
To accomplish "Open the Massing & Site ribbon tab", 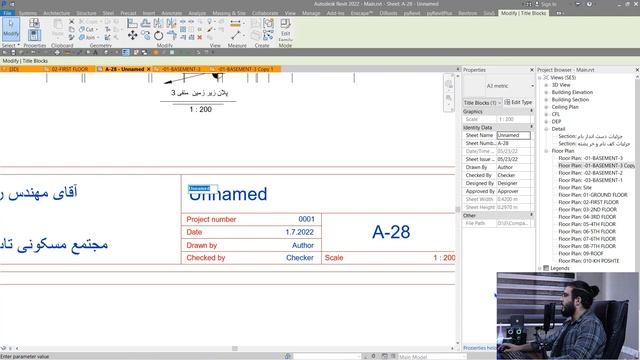I will [229, 13].
